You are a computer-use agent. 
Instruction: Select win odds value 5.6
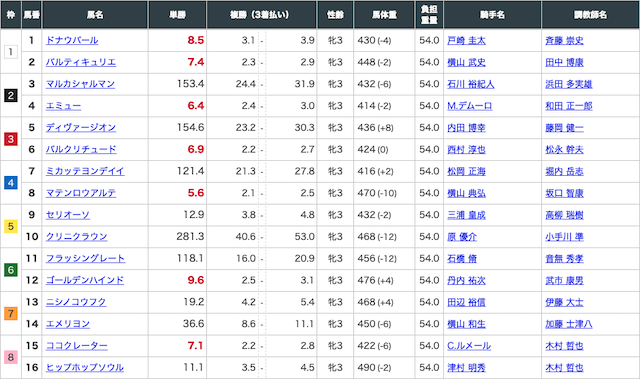(x=196, y=193)
